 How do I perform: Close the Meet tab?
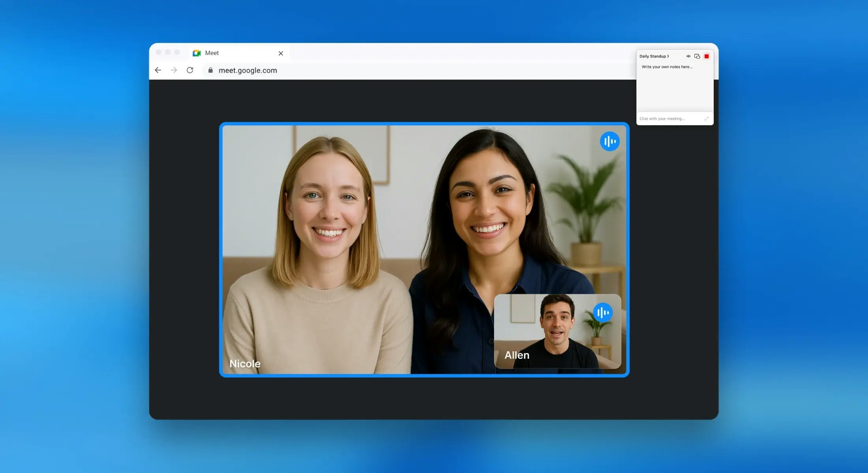click(281, 53)
